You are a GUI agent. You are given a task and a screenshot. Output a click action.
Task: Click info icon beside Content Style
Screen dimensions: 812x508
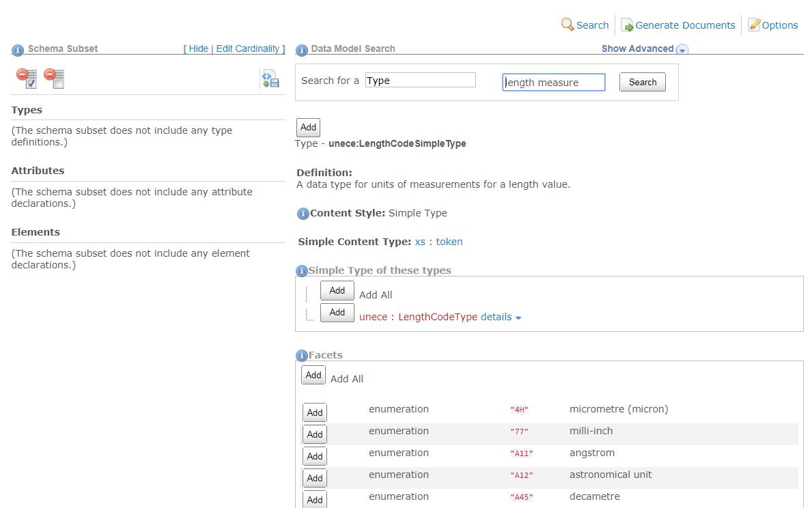point(303,214)
